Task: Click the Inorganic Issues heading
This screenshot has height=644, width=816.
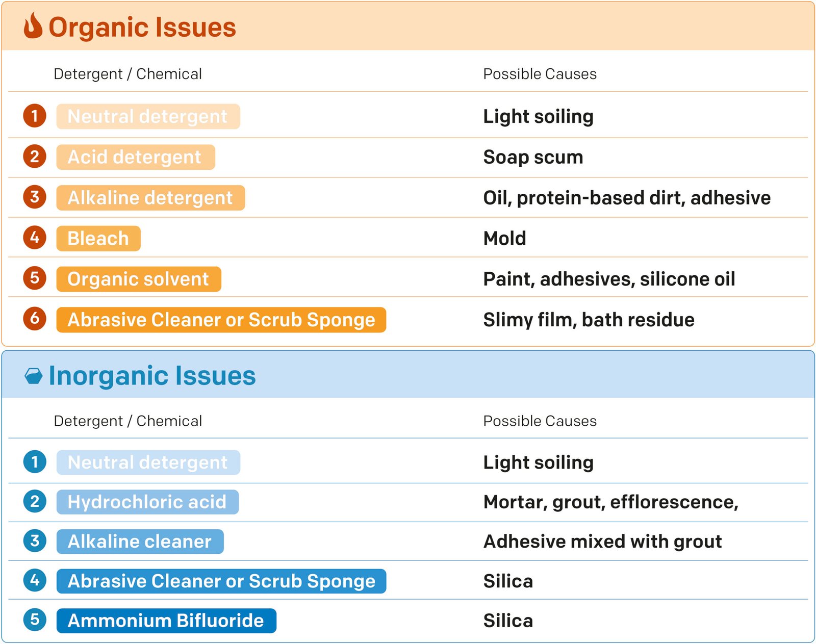Action: pyautogui.click(x=152, y=376)
